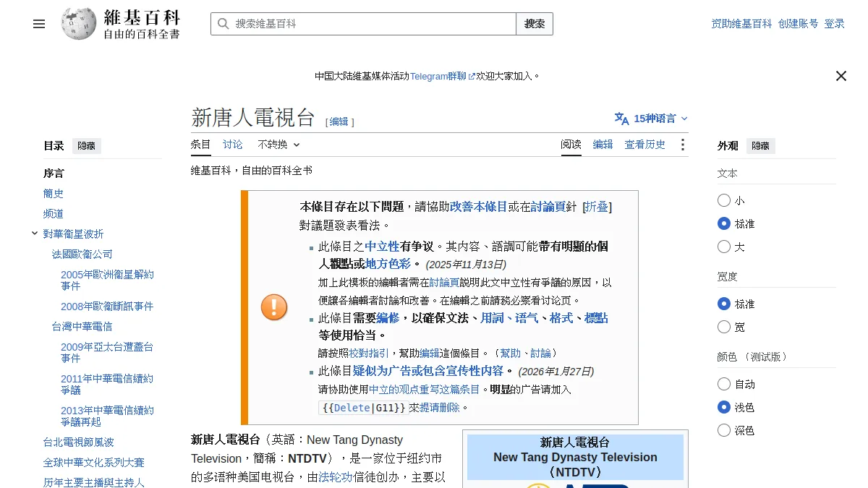Open the Telegram群聊 external link
Screen dimensions: 868x488
[443, 76]
